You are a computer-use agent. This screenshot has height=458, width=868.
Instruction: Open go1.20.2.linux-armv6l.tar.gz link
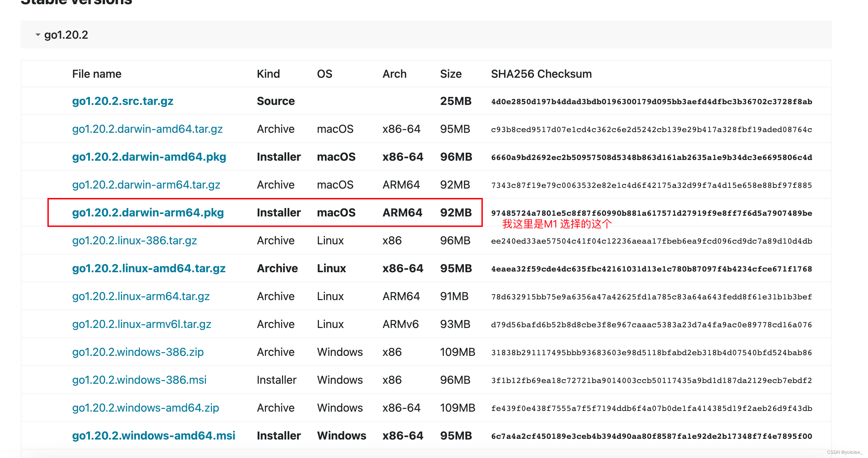pos(142,324)
